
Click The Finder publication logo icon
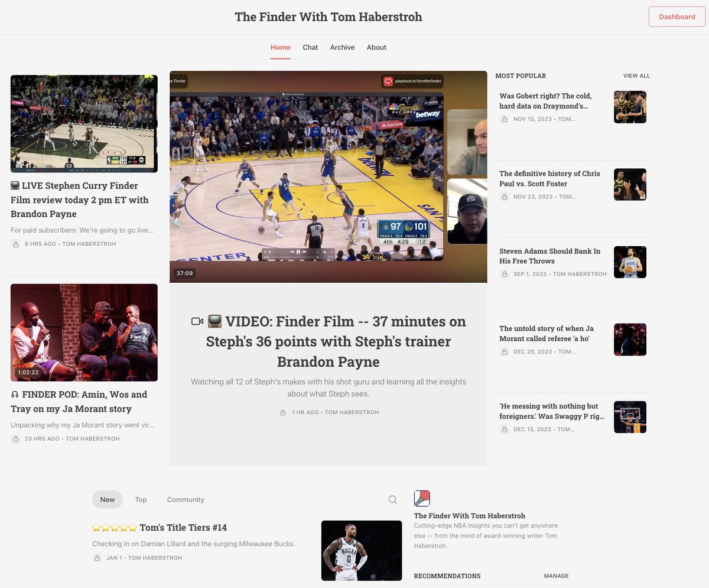pos(422,498)
